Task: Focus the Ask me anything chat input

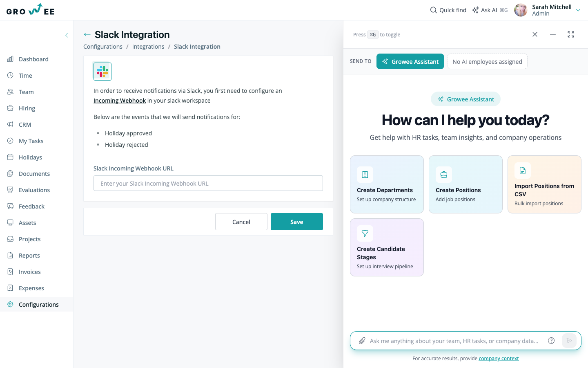Action: [454, 341]
